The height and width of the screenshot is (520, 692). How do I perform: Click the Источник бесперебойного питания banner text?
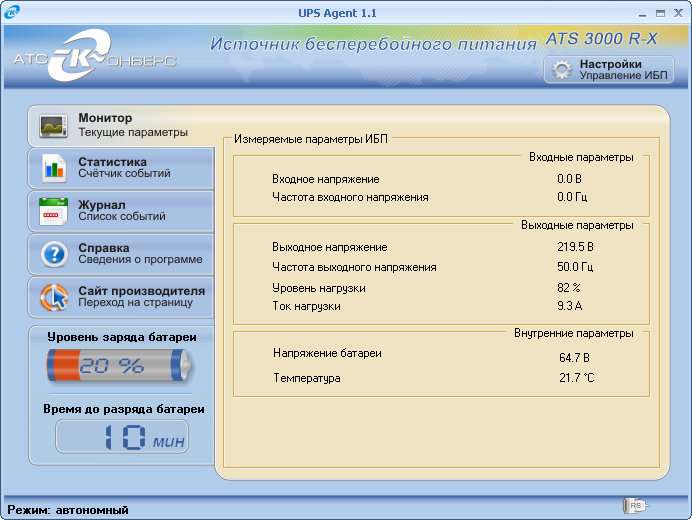click(373, 44)
